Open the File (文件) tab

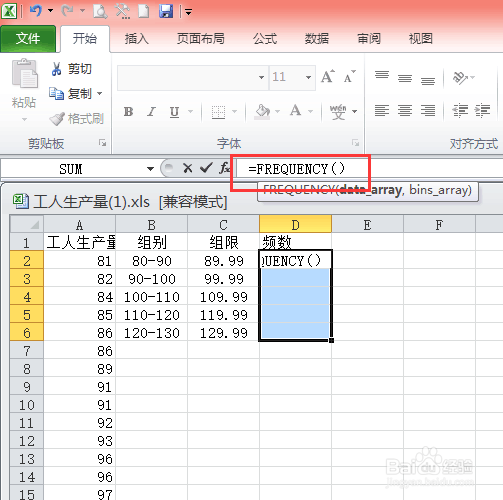click(x=28, y=39)
